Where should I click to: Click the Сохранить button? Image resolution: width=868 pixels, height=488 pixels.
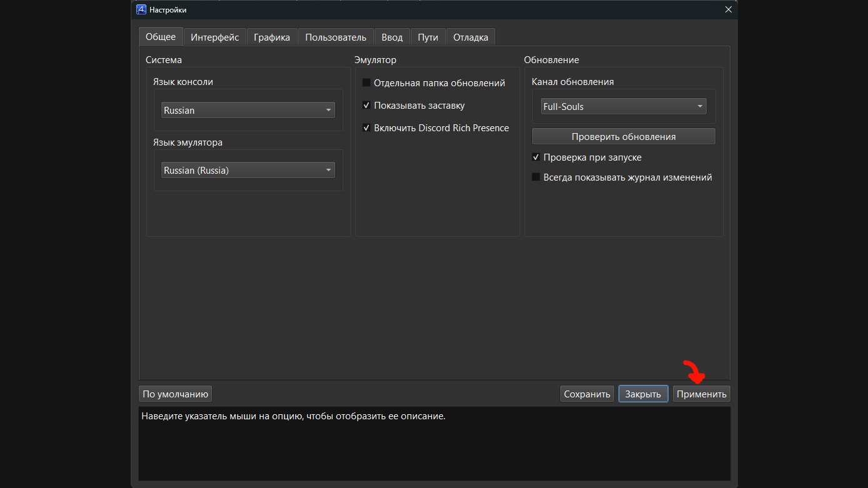(587, 394)
